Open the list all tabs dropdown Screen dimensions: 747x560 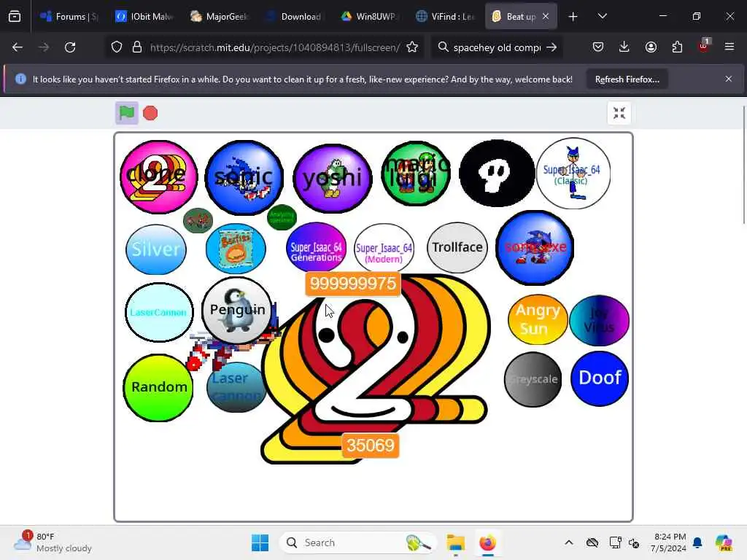602,16
